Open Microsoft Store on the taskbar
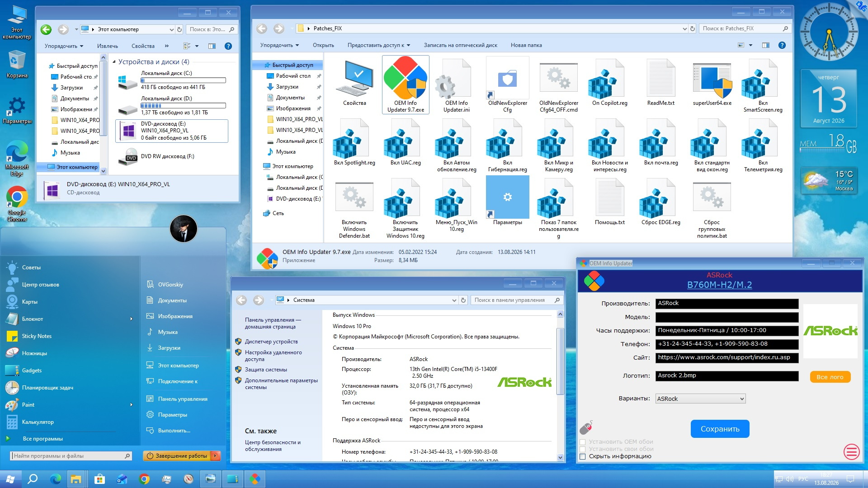The width and height of the screenshot is (868, 488). 99,479
